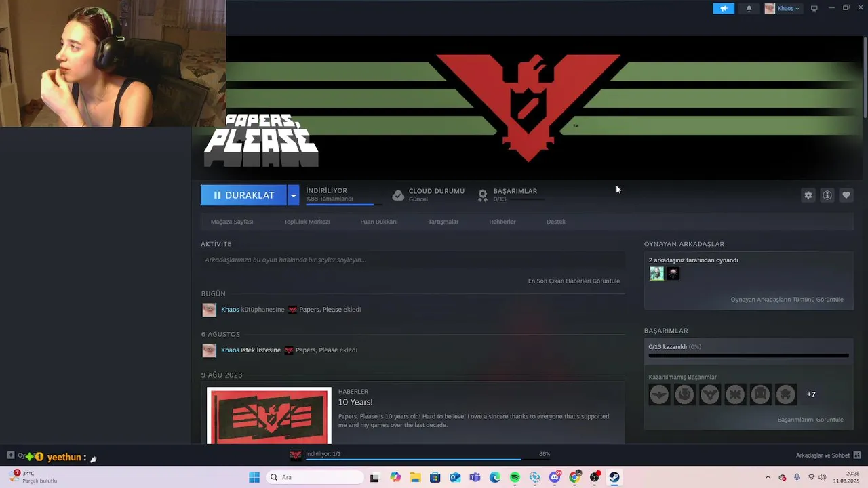Open the 10 Years! news thumbnail
Image resolution: width=868 pixels, height=488 pixels.
[x=269, y=415]
